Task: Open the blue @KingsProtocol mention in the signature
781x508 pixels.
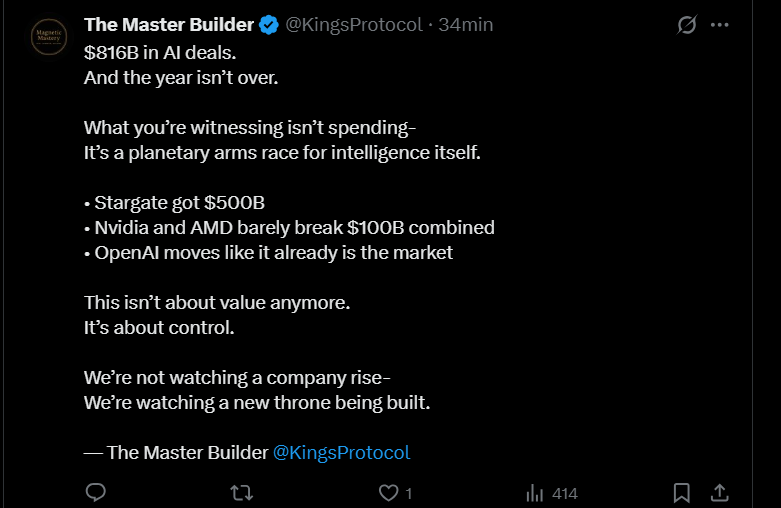Action: 341,452
